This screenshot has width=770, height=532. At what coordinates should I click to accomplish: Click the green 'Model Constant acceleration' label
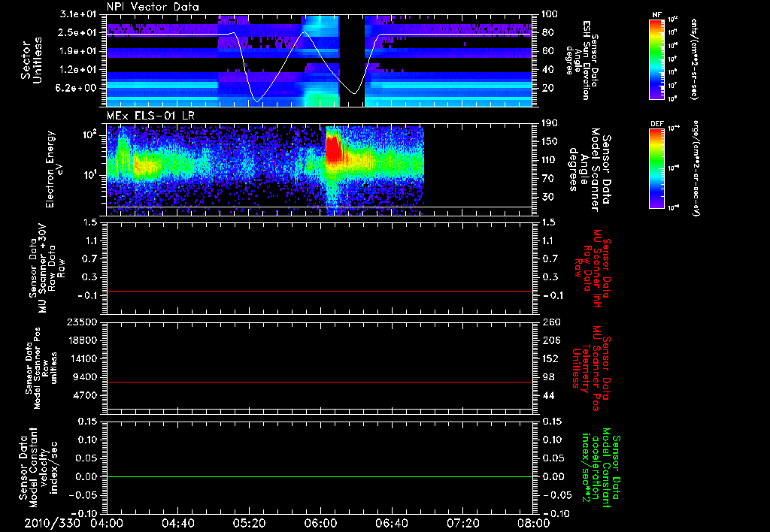pyautogui.click(x=601, y=467)
